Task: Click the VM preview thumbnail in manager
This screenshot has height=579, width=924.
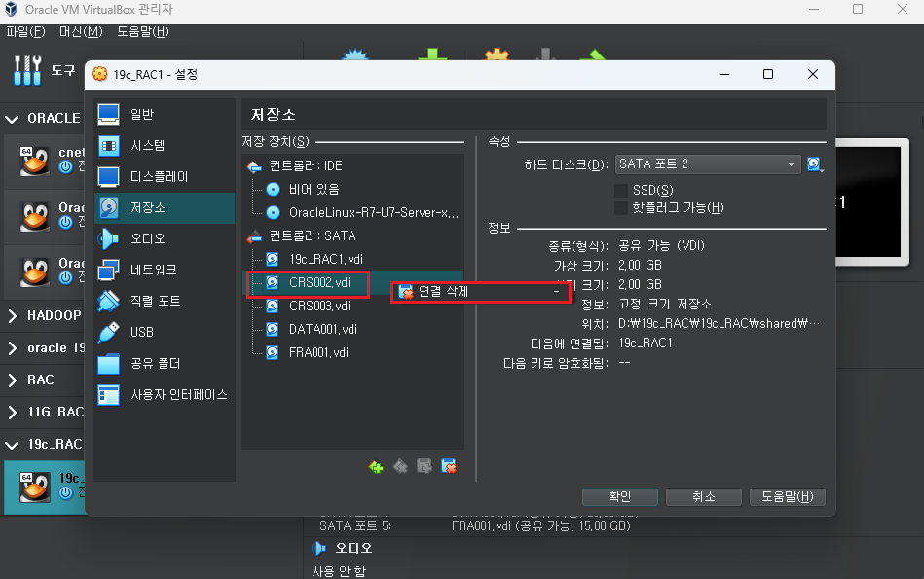Action: (x=872, y=202)
